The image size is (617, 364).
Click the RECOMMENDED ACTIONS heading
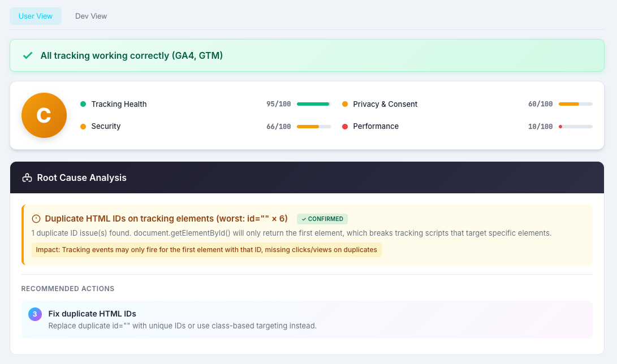click(68, 288)
